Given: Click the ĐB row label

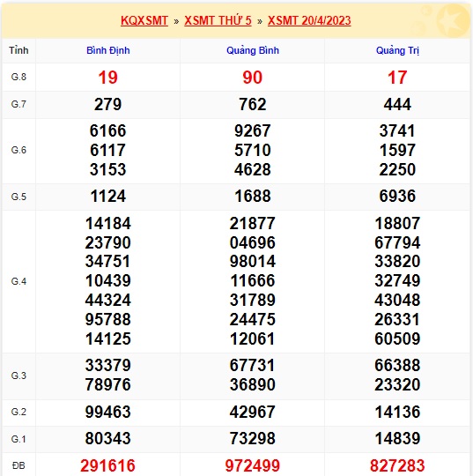Looking at the screenshot, I should 18,465.
